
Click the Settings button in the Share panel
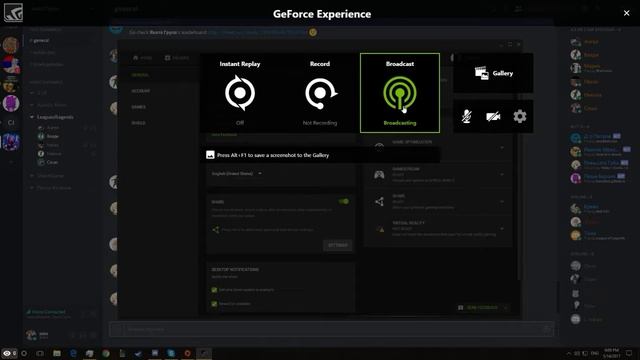[x=338, y=245]
